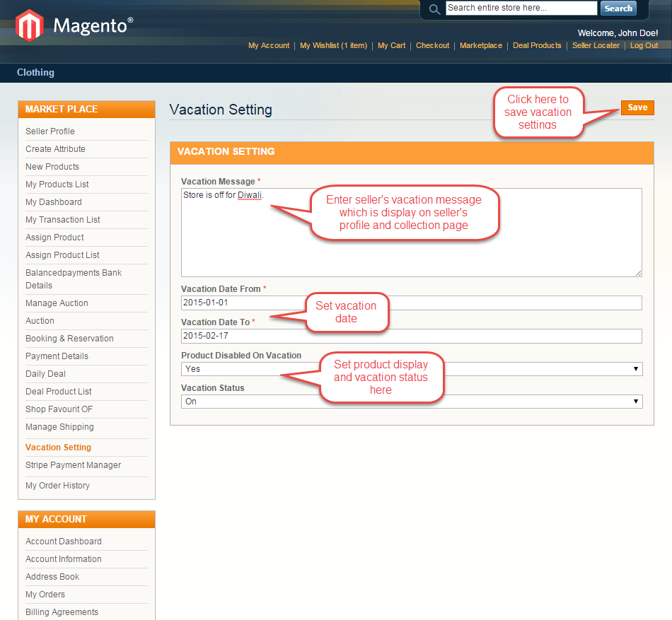The image size is (672, 620).
Task: Open Manage Shipping sidebar link
Action: pyautogui.click(x=59, y=427)
